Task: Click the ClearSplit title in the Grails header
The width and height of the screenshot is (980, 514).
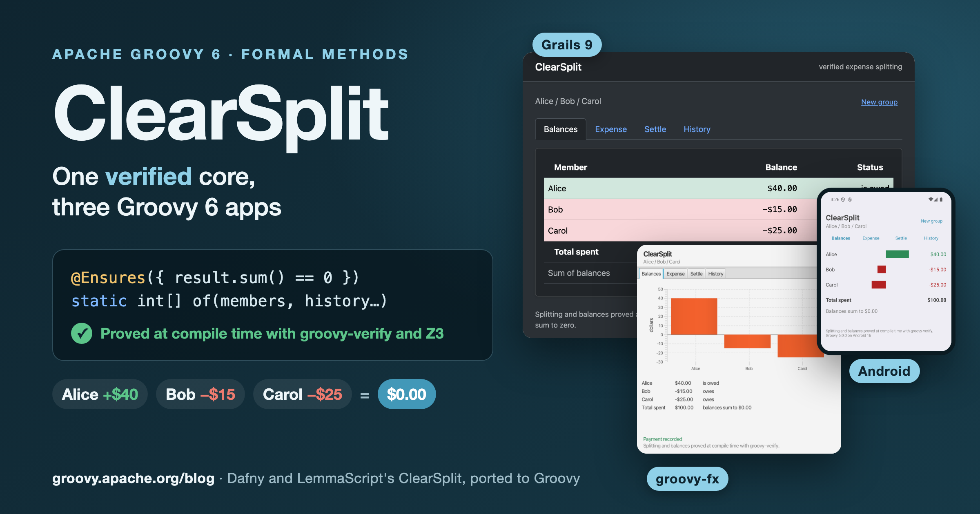Action: (558, 67)
